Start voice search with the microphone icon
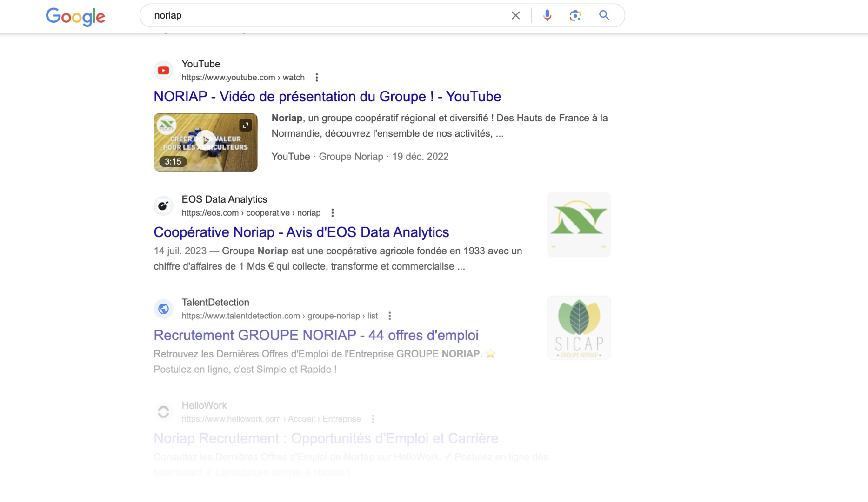 point(547,15)
